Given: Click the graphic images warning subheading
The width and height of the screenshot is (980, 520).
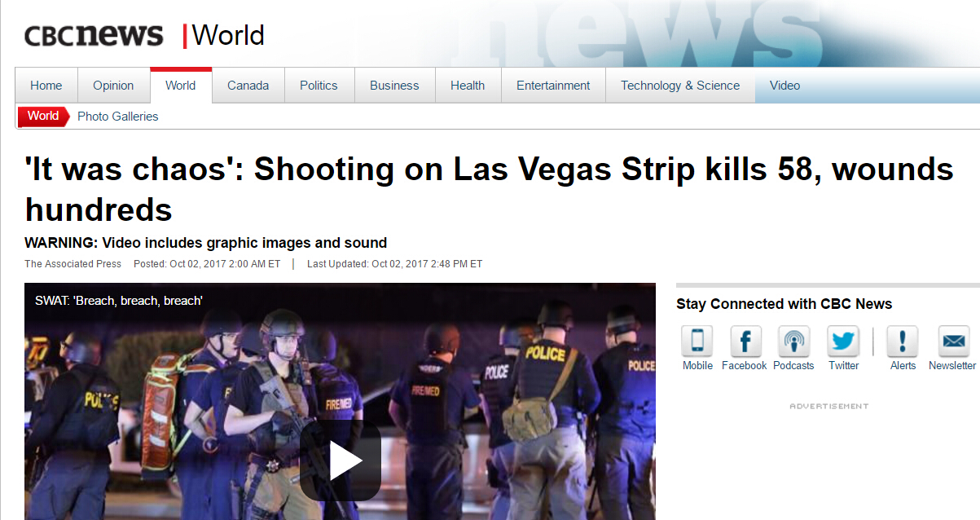Looking at the screenshot, I should tap(206, 243).
